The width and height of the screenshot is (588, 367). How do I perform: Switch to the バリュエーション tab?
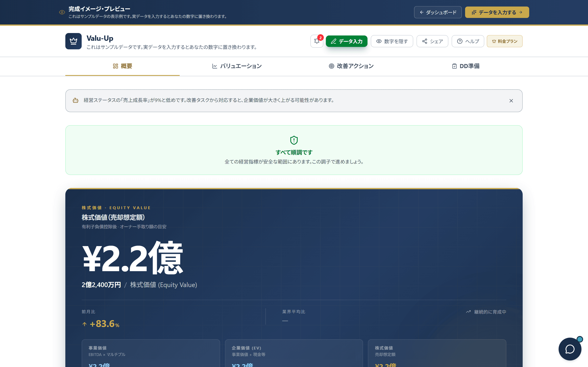pyautogui.click(x=237, y=66)
